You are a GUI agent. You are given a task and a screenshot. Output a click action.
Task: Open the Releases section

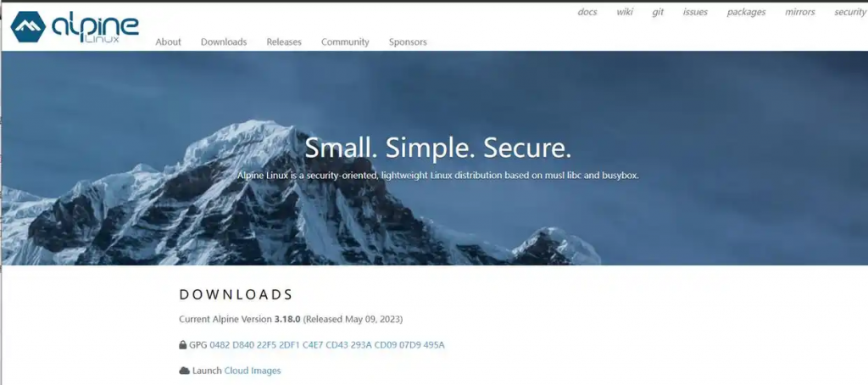point(284,42)
